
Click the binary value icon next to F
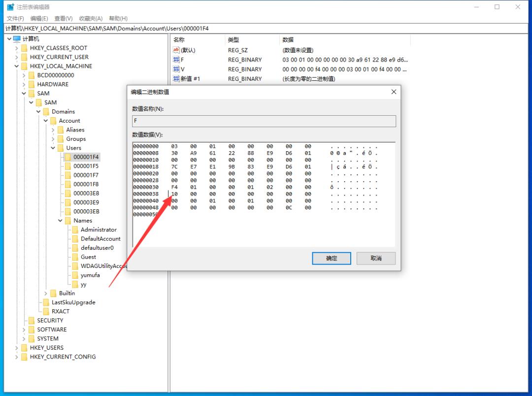coord(176,60)
